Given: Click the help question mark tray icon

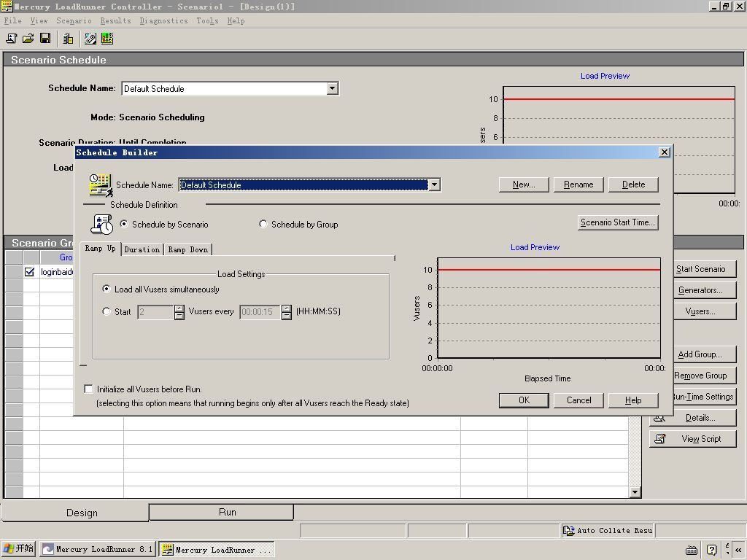Looking at the screenshot, I should point(711,550).
